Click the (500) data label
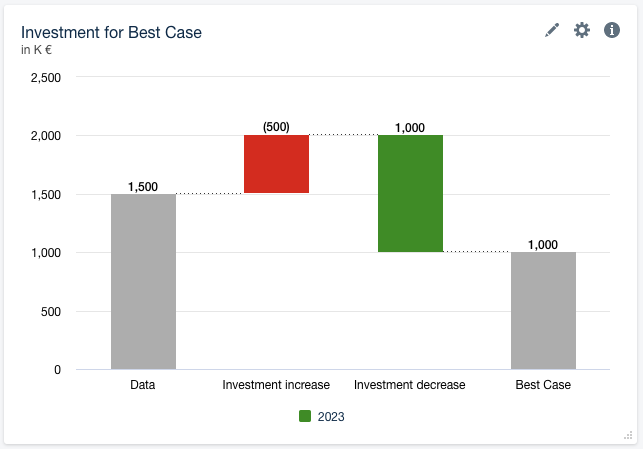The height and width of the screenshot is (449, 643). 276,127
